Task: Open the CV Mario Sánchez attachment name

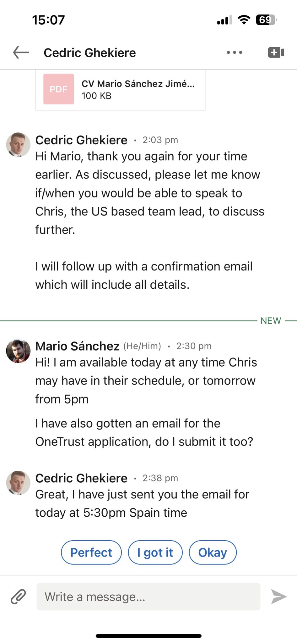Action: tap(138, 84)
